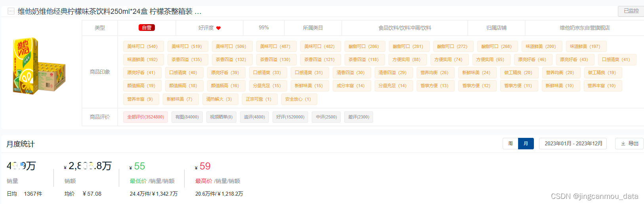Click impression tag 口感清爽 (40)
Image resolution: width=644 pixels, height=204 pixels.
pyautogui.click(x=184, y=72)
